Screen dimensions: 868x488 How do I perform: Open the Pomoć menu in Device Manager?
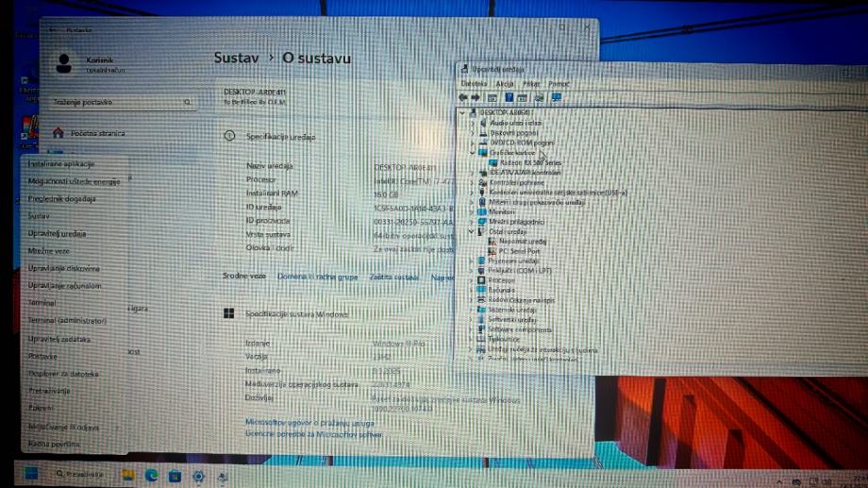coord(559,84)
